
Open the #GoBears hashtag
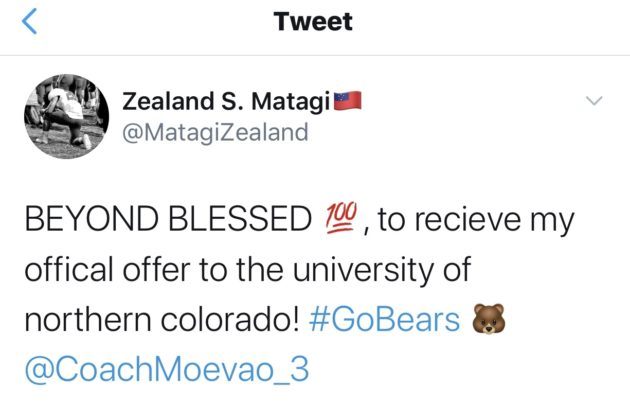(397, 320)
